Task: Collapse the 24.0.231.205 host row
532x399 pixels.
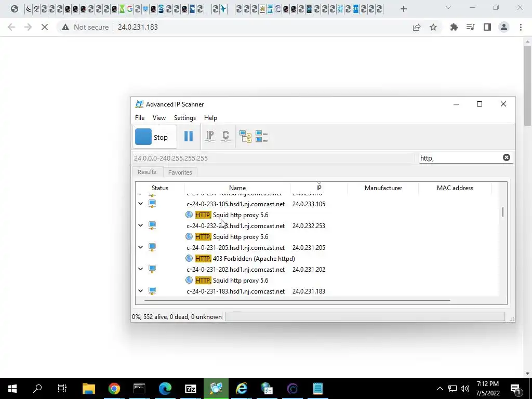Action: 140,247
